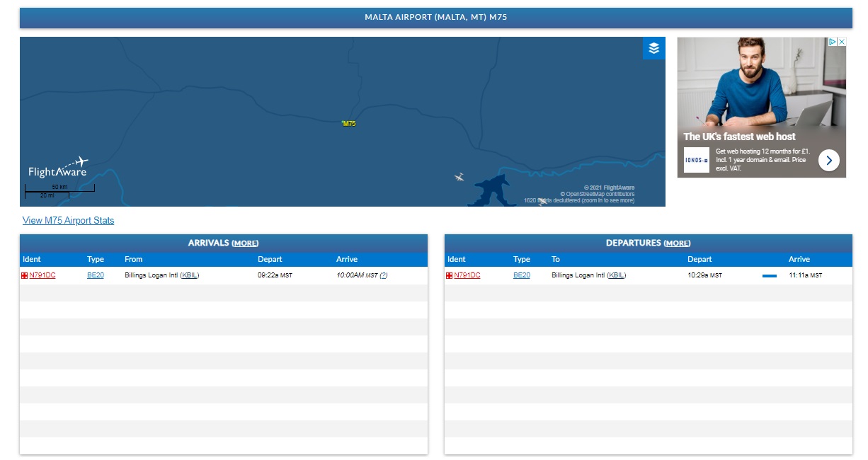The height and width of the screenshot is (460, 868).
Task: Click the FlightAware logo on map
Action: pos(58,168)
